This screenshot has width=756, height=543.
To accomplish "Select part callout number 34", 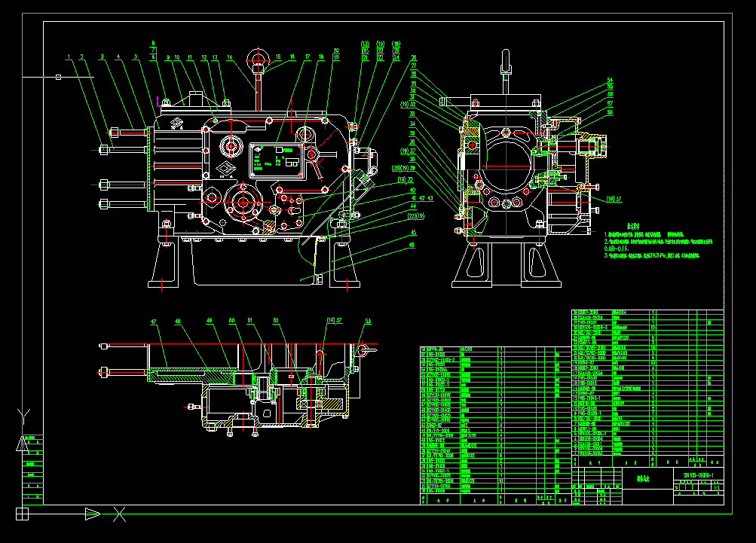I will point(412,124).
